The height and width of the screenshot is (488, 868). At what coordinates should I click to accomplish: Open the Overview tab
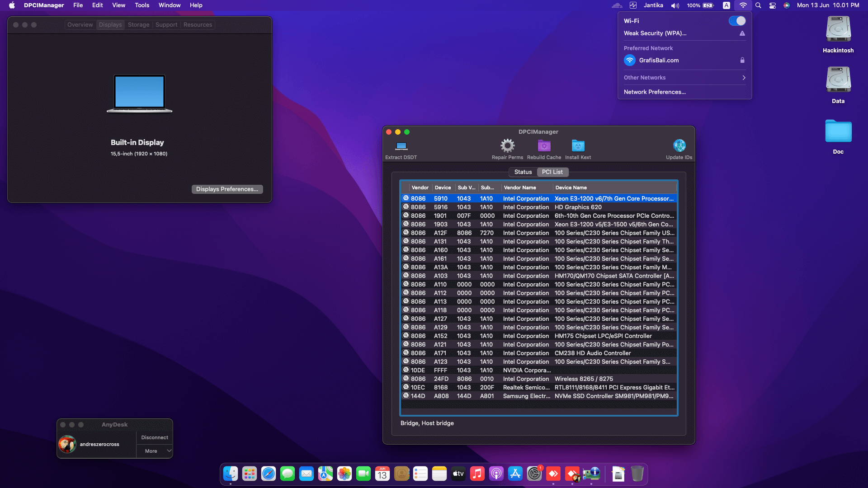(x=80, y=25)
